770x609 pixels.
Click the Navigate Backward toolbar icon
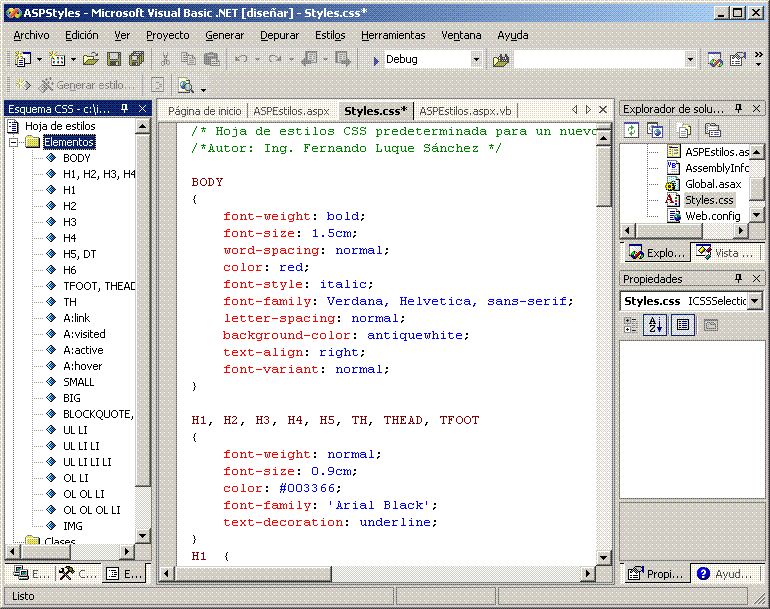click(309, 59)
